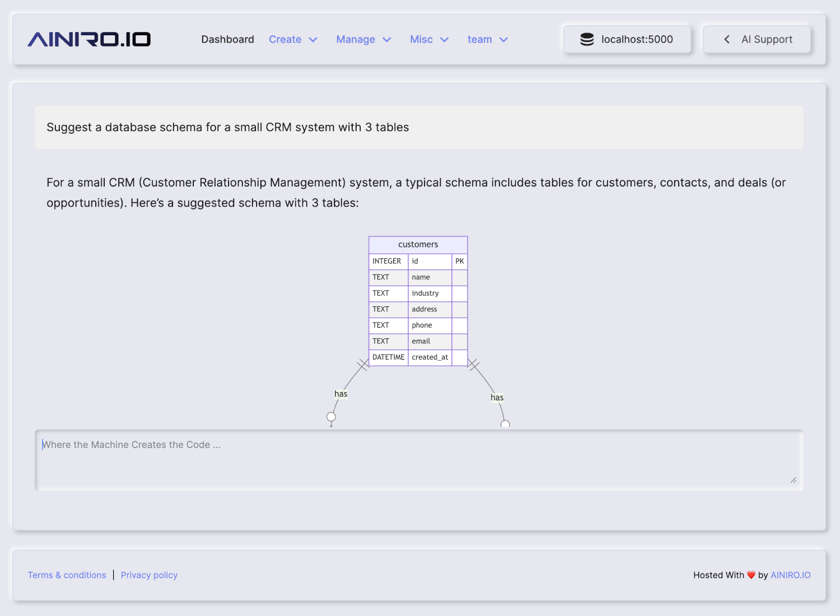The height and width of the screenshot is (616, 840).
Task: Open the Privacy policy link
Action: click(x=149, y=575)
